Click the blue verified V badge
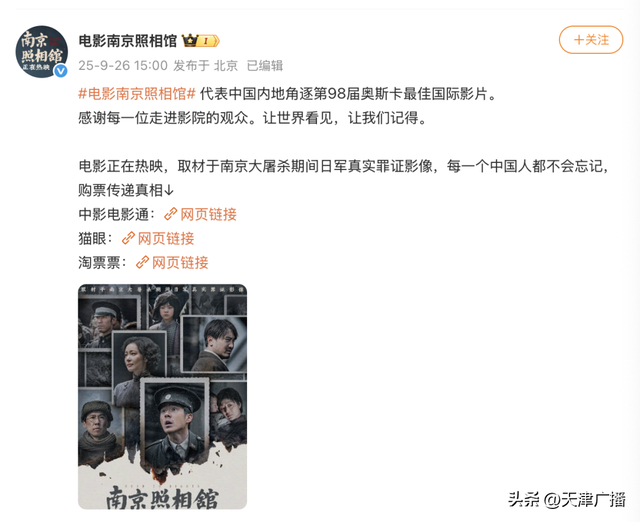640x522 pixels. pos(61,71)
